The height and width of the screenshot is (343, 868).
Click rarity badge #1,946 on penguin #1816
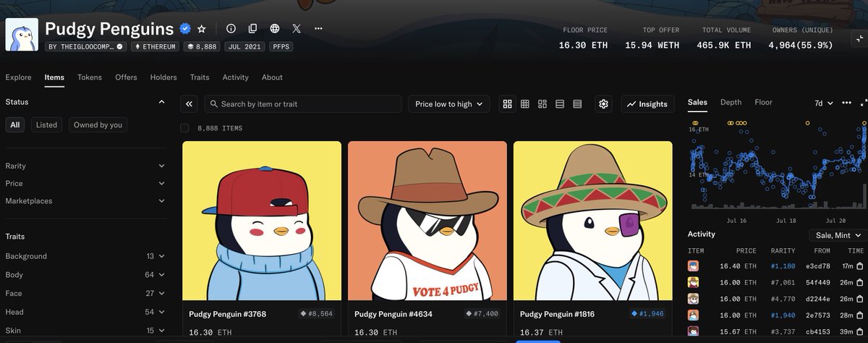[648, 314]
